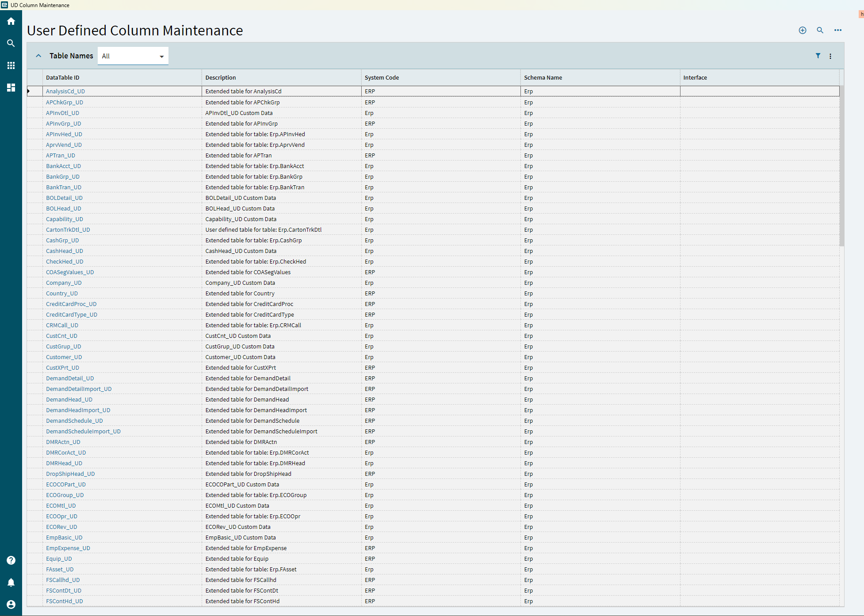Open the CartonTrkDtl_UD link
The image size is (864, 616).
(68, 230)
